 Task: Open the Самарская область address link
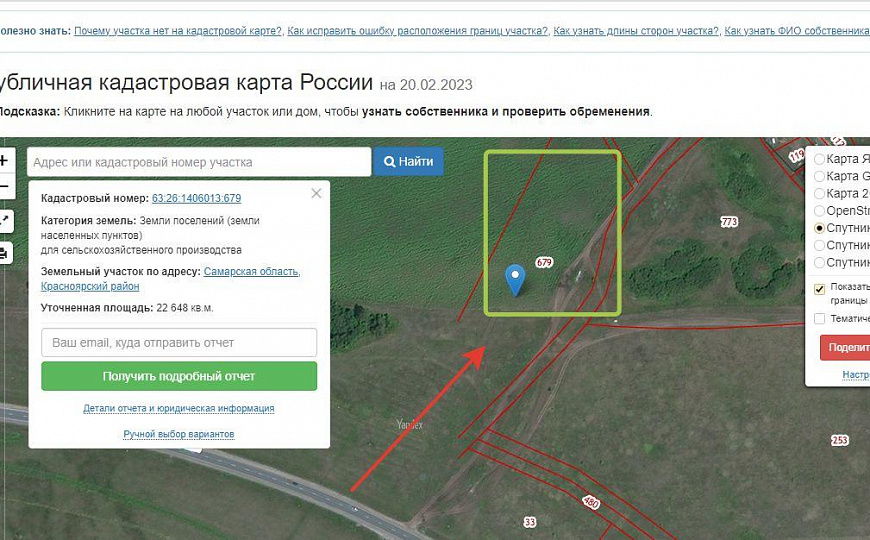[x=251, y=271]
